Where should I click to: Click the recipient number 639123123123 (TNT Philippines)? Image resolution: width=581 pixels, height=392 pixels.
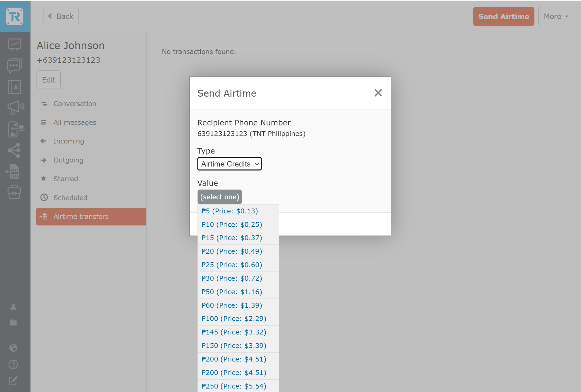(251, 134)
